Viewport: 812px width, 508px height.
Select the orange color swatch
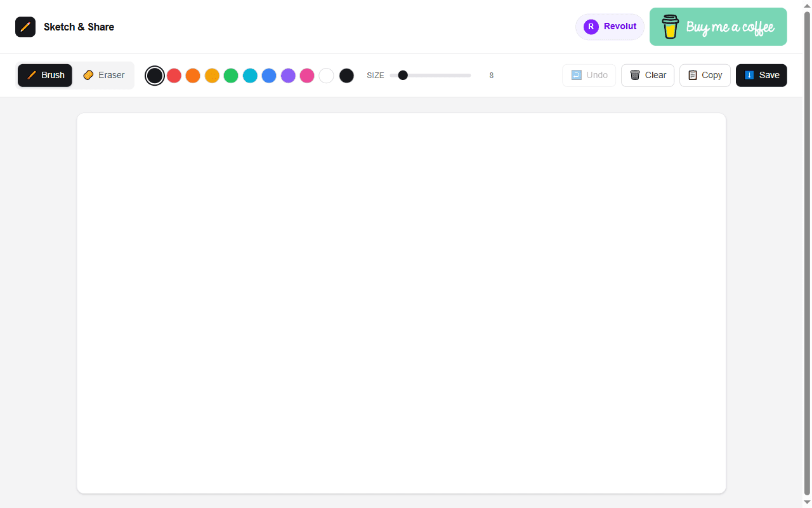tap(193, 76)
